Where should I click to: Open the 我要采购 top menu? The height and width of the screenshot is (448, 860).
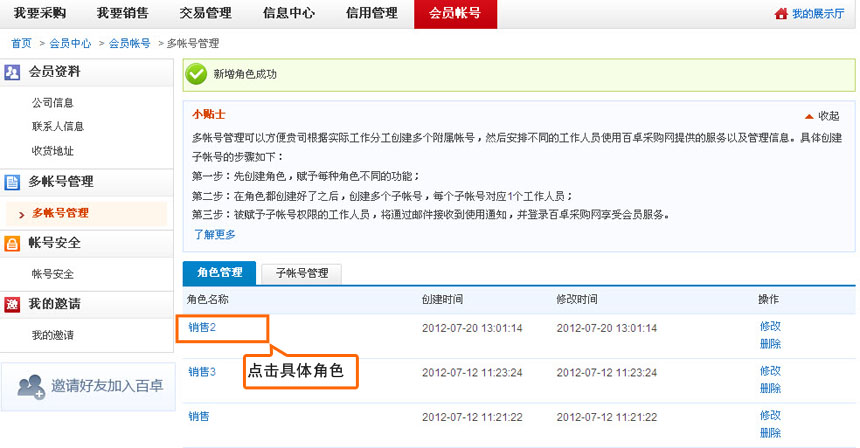[x=39, y=14]
